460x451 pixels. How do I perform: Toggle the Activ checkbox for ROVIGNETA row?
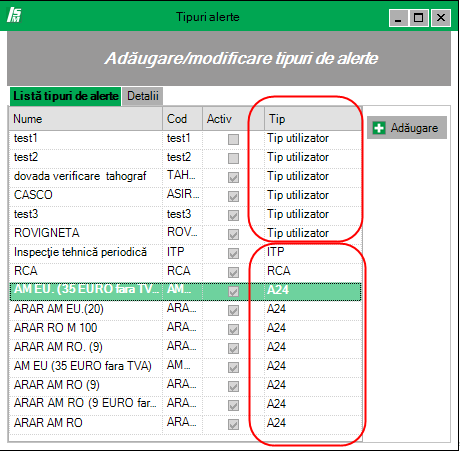[x=233, y=234]
